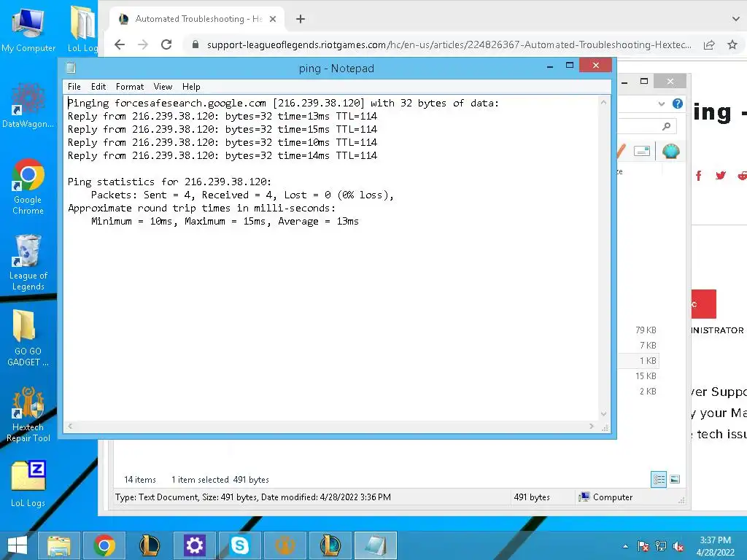Click the Notepad icon in title bar
The width and height of the screenshot is (747, 560).
[x=71, y=68]
